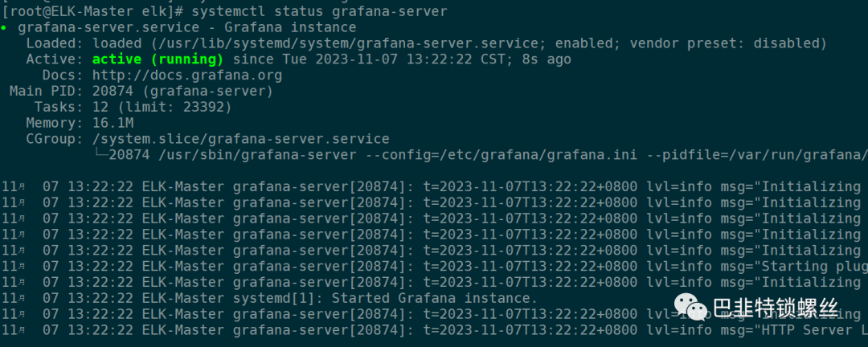
Task: Click the watermark text 巴非特锁螺丝
Action: [775, 308]
